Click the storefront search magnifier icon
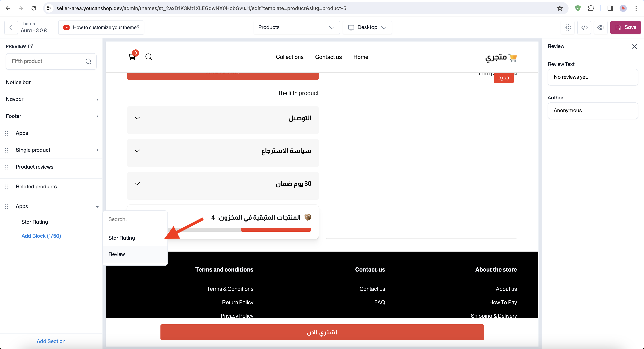Screen dimensions: 644x349 [149, 57]
